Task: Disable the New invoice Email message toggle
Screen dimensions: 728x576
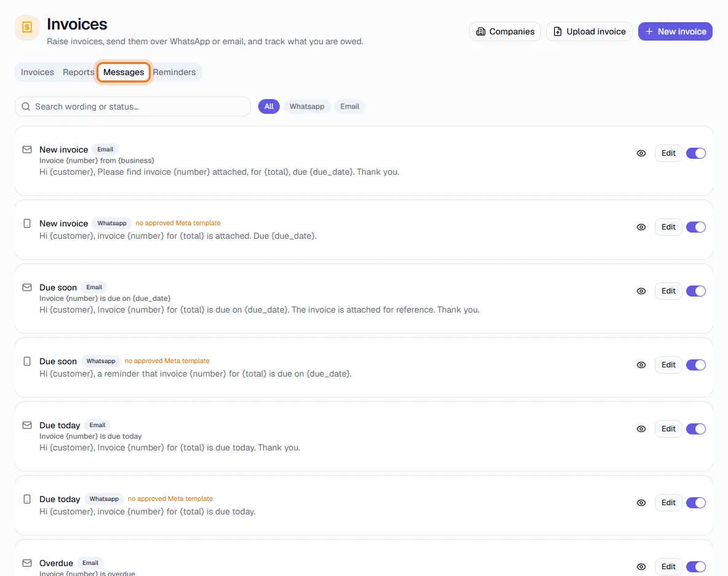Action: [x=696, y=153]
